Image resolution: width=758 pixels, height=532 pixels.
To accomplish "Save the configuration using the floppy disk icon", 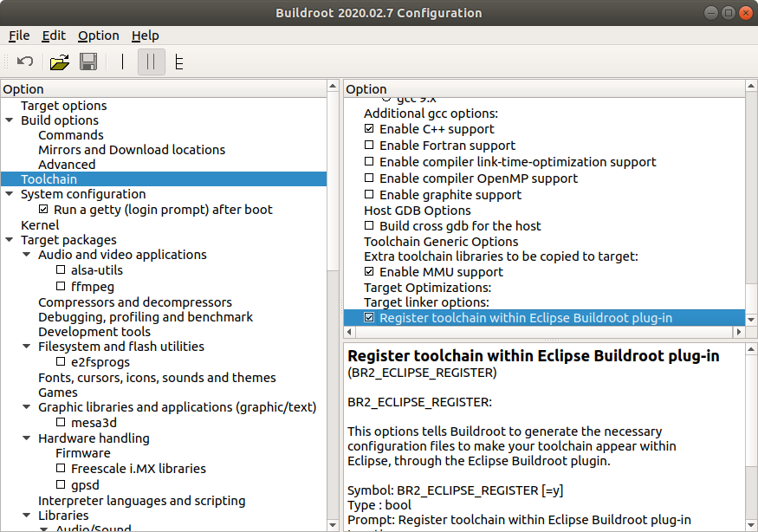I will (88, 62).
